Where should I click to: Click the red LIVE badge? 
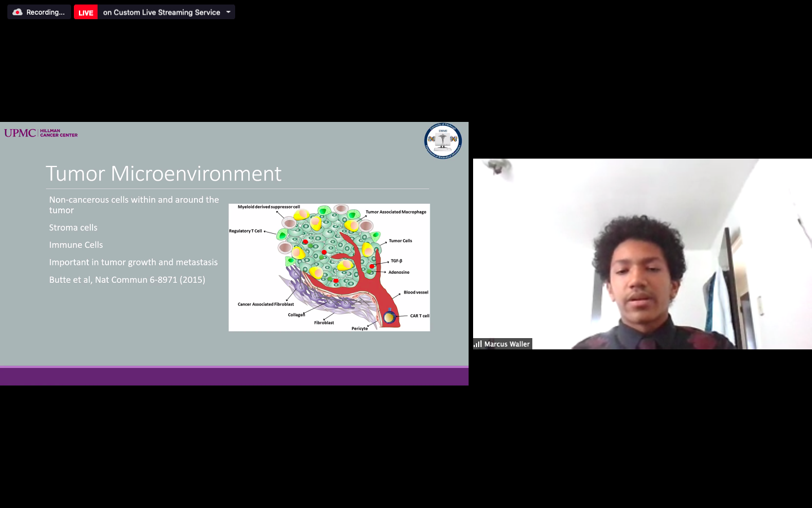tap(86, 12)
